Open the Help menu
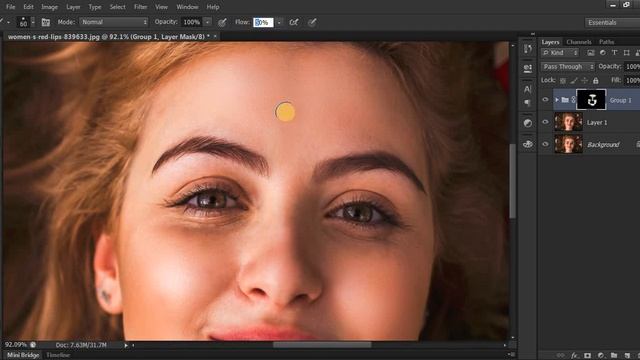The image size is (640, 360). (213, 7)
